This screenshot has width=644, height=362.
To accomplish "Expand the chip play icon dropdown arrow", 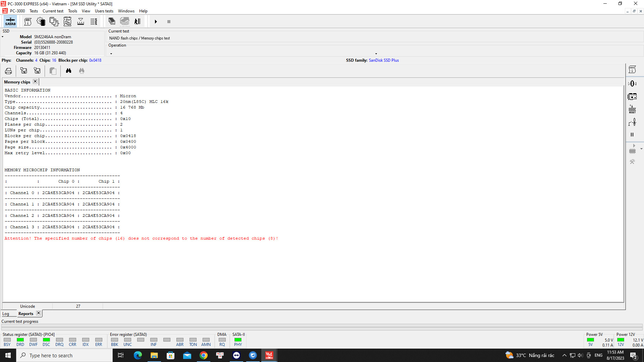I will (641, 149).
